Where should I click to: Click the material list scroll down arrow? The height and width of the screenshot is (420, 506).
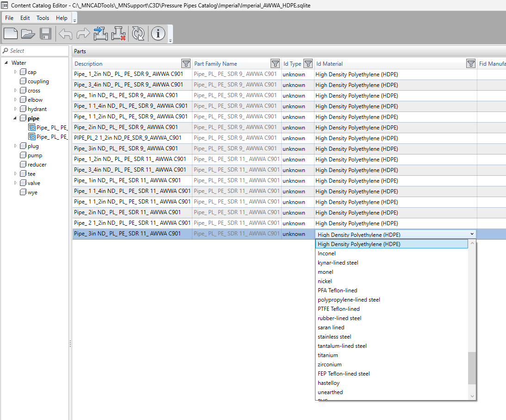pyautogui.click(x=472, y=396)
